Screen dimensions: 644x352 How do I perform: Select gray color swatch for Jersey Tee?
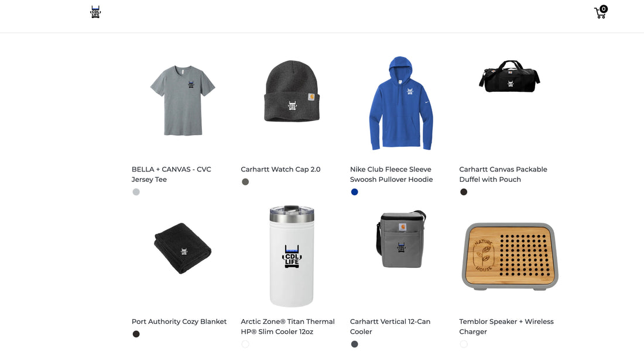coord(136,192)
